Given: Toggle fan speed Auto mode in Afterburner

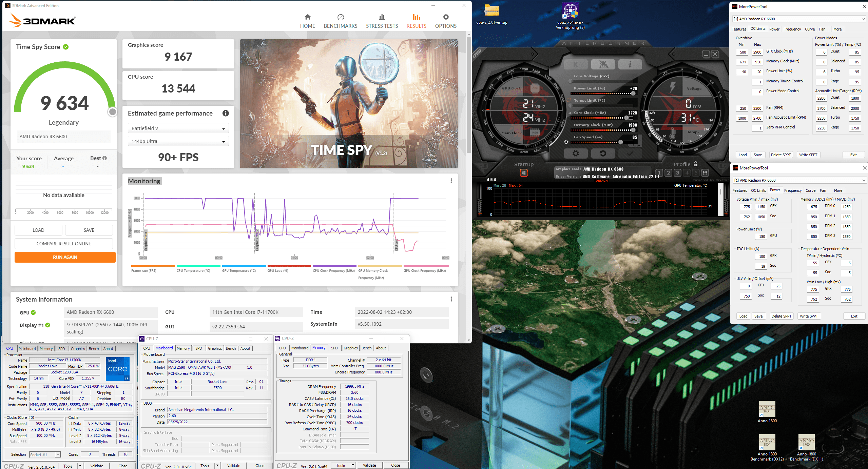Looking at the screenshot, I should pos(636,145).
